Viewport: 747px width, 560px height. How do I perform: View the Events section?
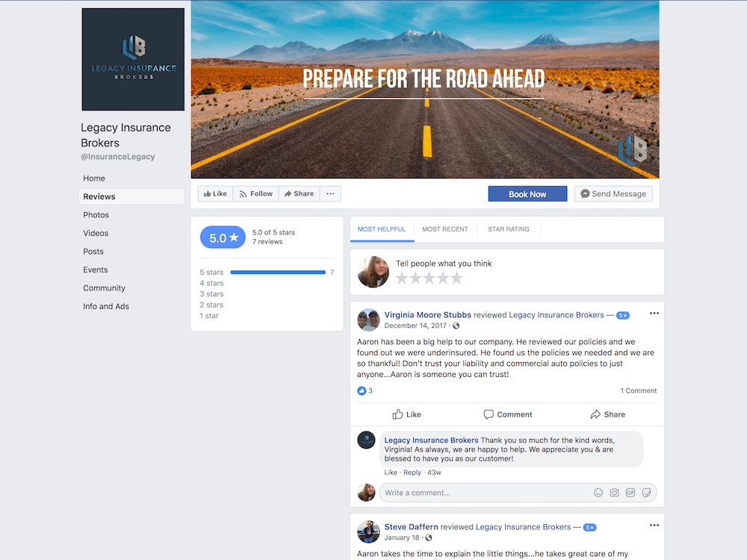[96, 270]
